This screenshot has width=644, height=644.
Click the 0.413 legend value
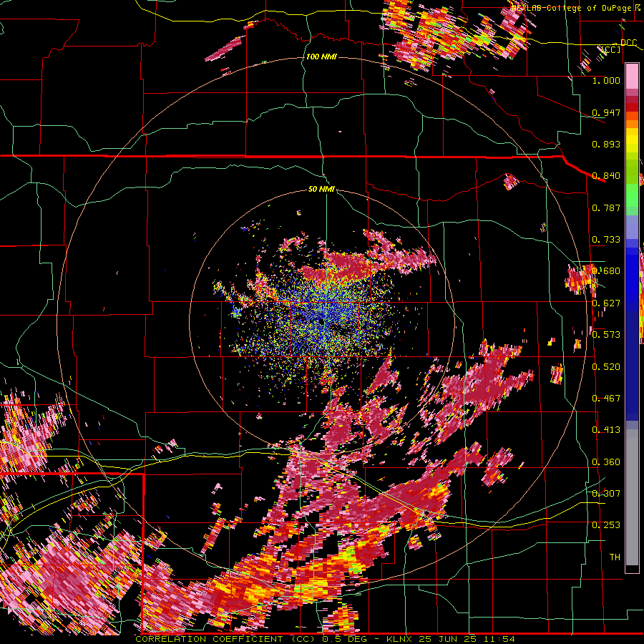click(x=606, y=430)
